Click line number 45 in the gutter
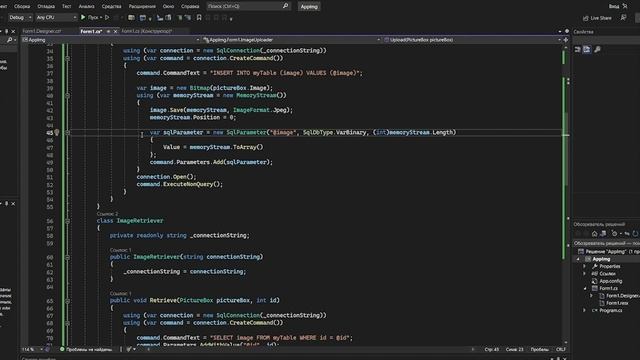The height and width of the screenshot is (360, 640). click(50, 133)
